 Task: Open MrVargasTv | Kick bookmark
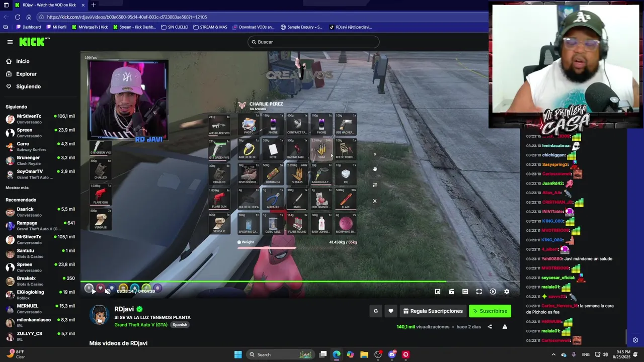click(90, 27)
